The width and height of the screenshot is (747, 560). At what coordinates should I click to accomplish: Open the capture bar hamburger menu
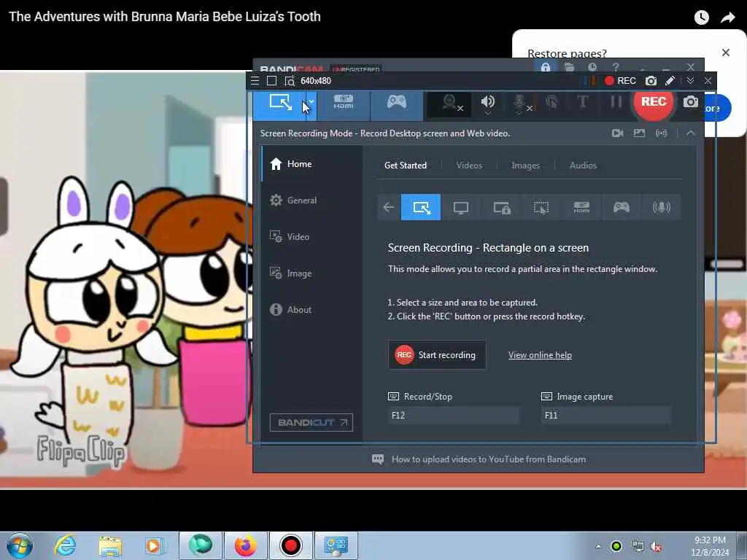255,81
